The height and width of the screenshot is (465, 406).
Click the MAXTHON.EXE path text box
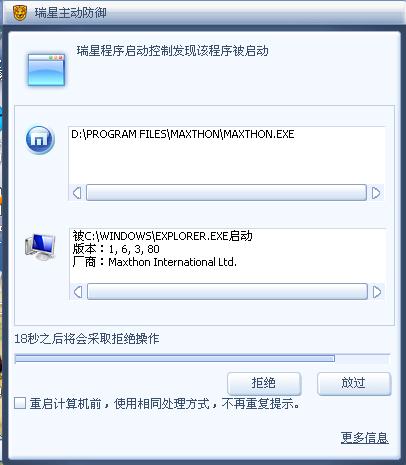(226, 155)
